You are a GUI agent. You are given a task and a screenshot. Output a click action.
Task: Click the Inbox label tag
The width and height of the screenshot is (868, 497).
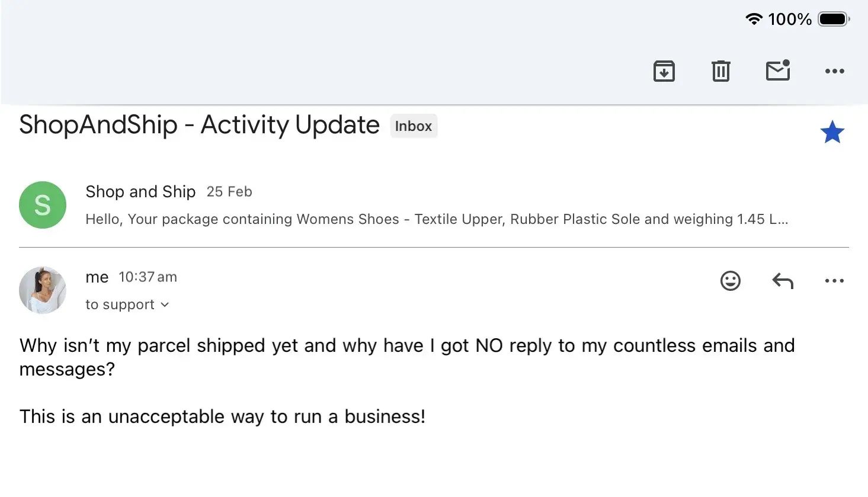coord(413,126)
